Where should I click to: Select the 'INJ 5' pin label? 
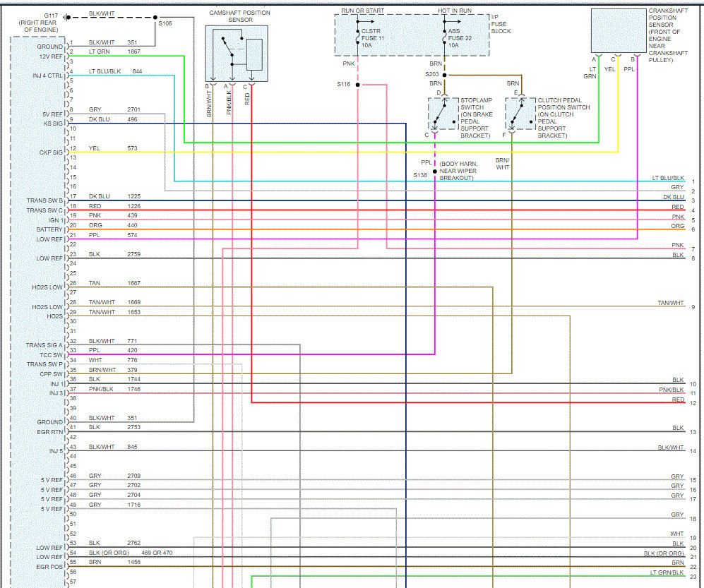point(56,451)
